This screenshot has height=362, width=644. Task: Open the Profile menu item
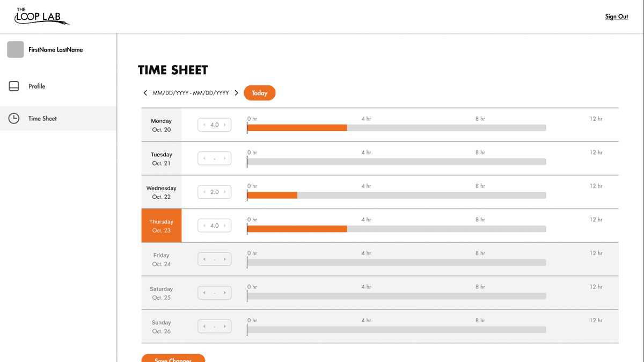pyautogui.click(x=36, y=86)
